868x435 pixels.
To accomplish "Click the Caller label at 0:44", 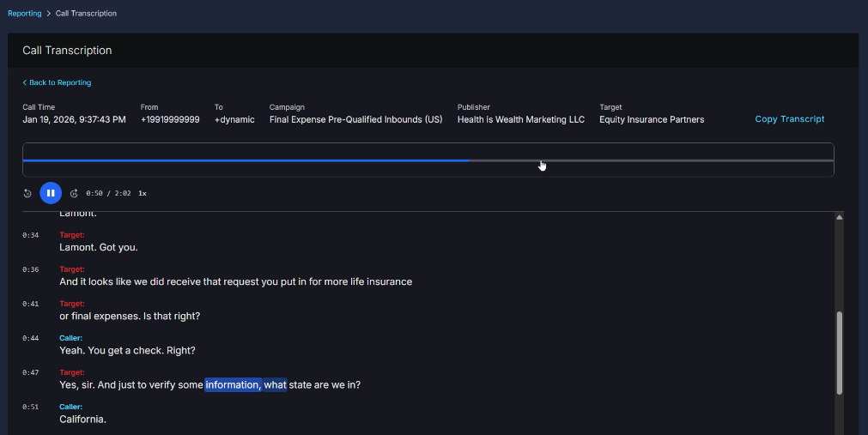I will pyautogui.click(x=71, y=338).
